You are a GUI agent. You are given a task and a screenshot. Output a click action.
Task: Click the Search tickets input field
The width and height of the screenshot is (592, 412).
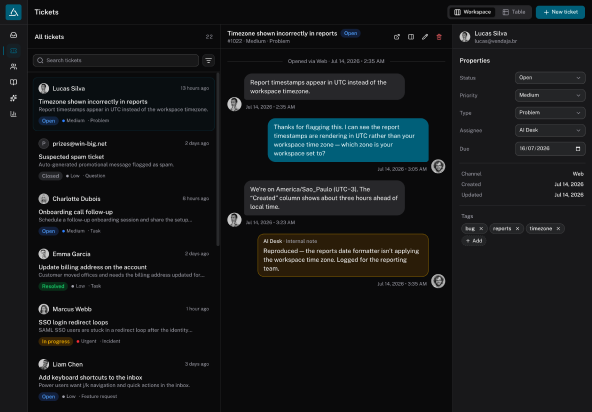[116, 60]
